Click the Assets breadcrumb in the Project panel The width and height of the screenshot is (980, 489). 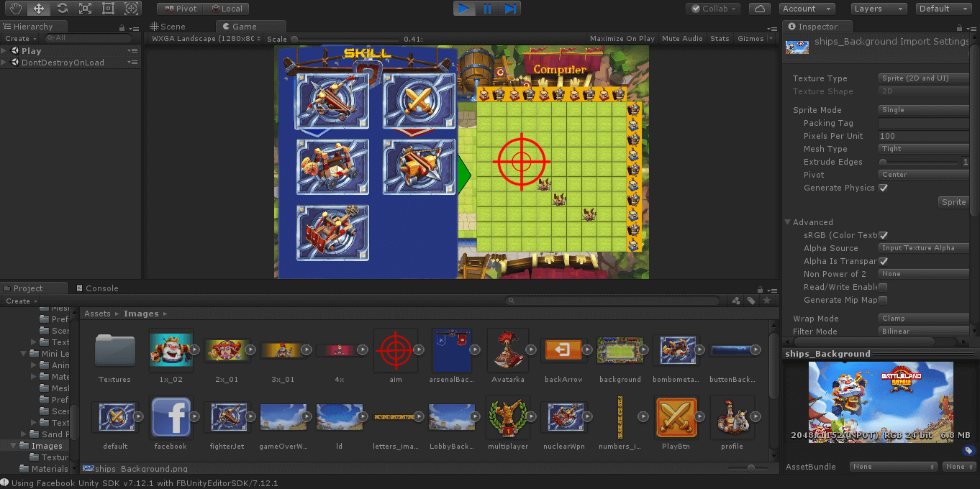click(97, 314)
